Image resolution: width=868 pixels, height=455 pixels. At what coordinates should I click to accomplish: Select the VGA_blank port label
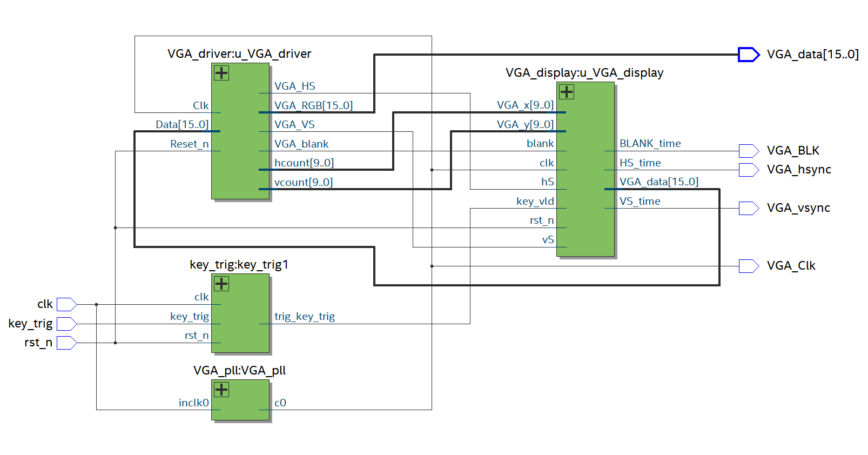(301, 144)
